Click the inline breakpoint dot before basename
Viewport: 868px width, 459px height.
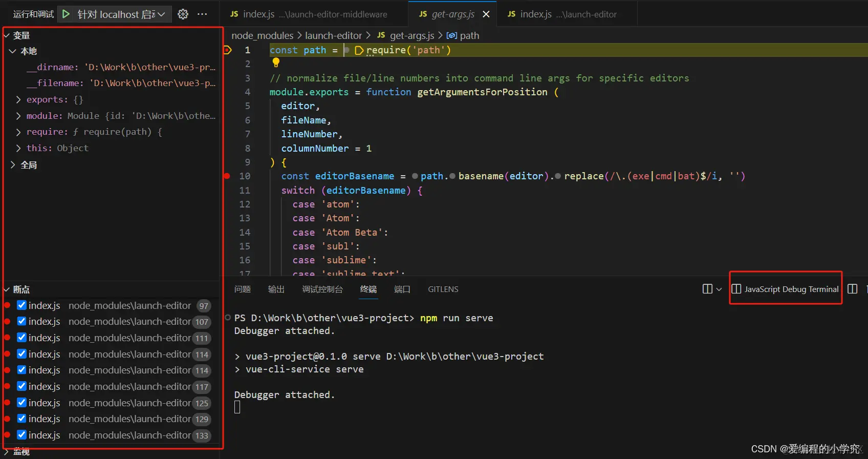click(452, 176)
